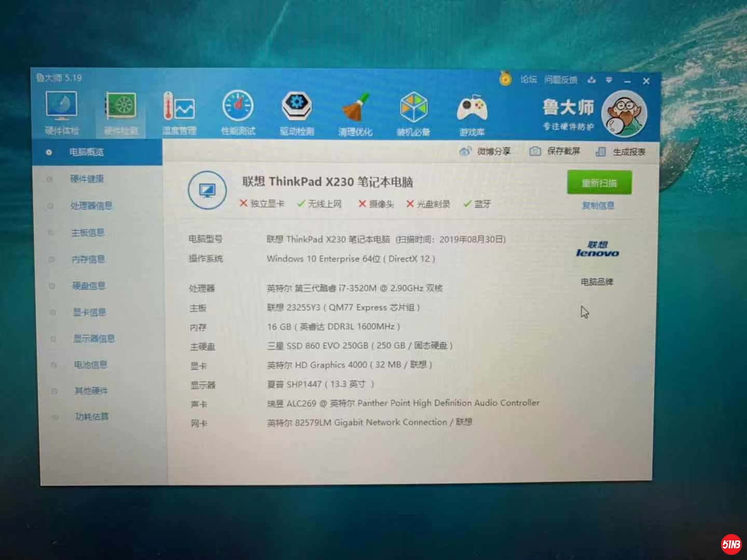Select 电脑概览 overview in sidebar
This screenshot has height=560, width=747.
click(x=87, y=152)
